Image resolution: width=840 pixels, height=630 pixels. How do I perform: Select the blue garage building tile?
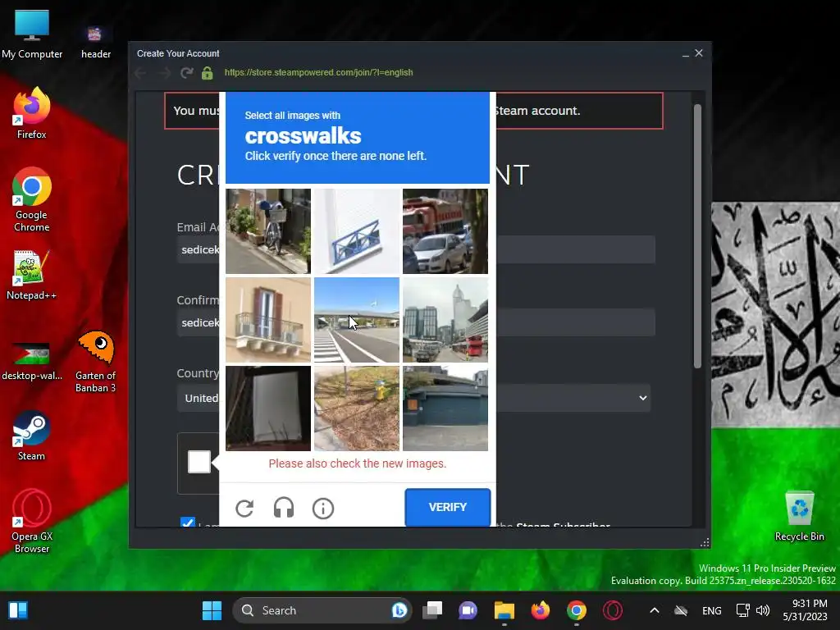(445, 409)
